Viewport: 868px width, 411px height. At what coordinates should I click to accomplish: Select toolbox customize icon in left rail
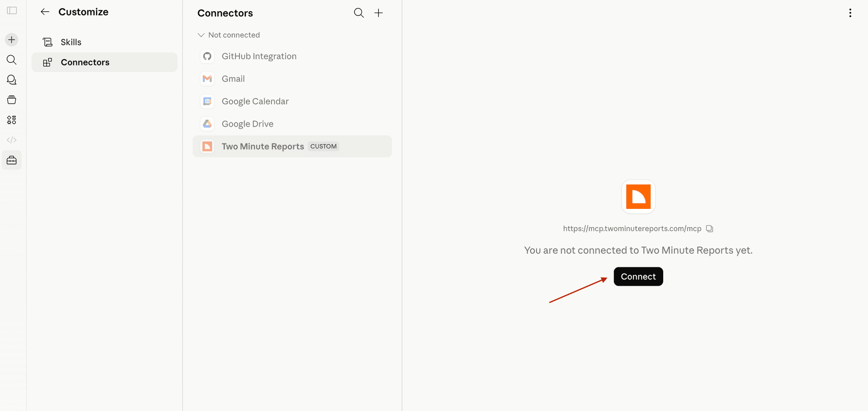point(12,160)
